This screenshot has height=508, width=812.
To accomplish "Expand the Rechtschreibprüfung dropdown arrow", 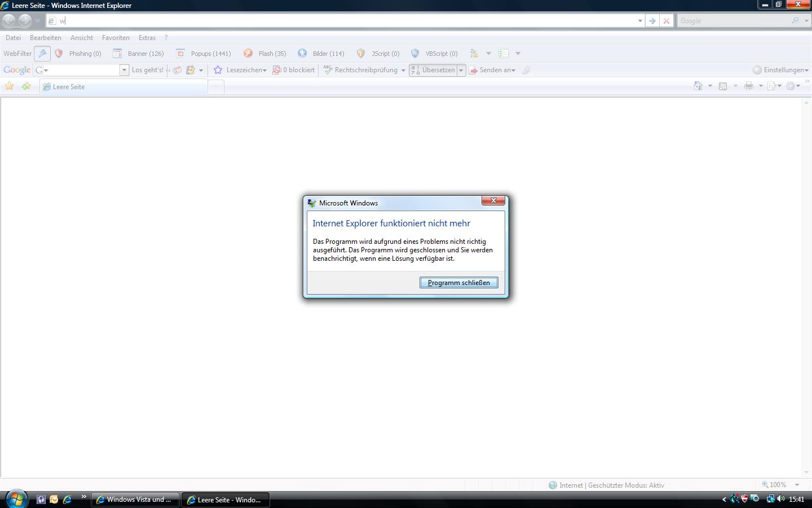I will tap(403, 70).
